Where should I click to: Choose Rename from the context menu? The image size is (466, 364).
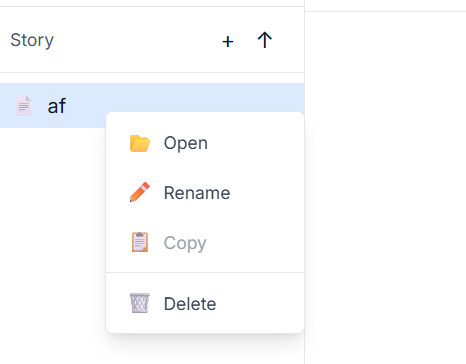click(x=205, y=193)
